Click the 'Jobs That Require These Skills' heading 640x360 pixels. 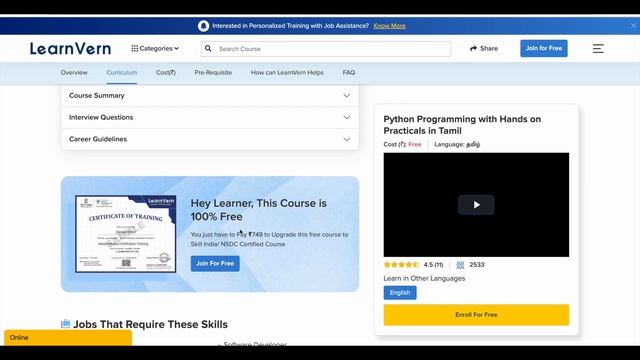point(150,324)
